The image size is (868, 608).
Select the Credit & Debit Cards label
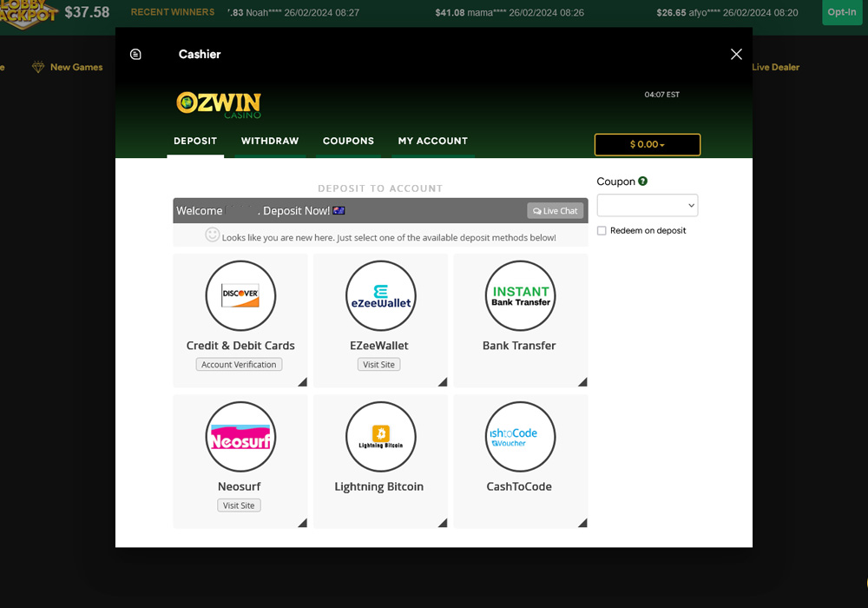pyautogui.click(x=240, y=346)
